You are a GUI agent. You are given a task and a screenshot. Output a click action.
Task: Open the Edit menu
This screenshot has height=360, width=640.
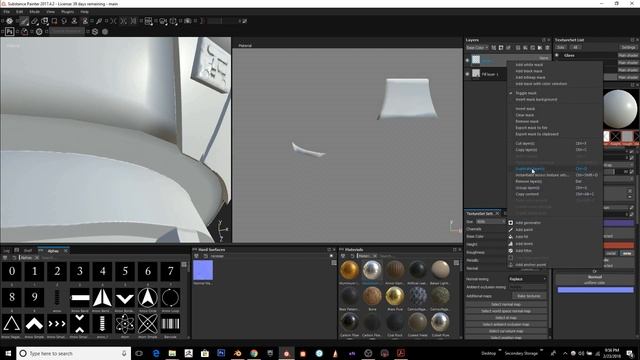19,12
